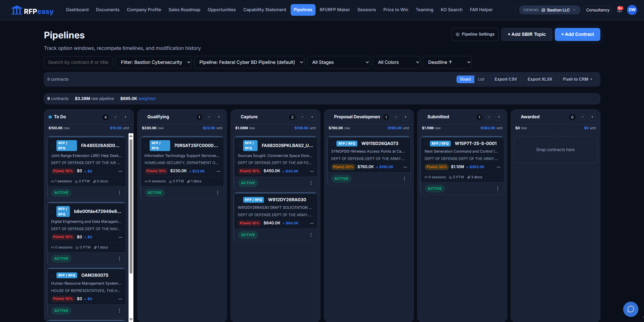Click the DW user avatar

(632, 10)
